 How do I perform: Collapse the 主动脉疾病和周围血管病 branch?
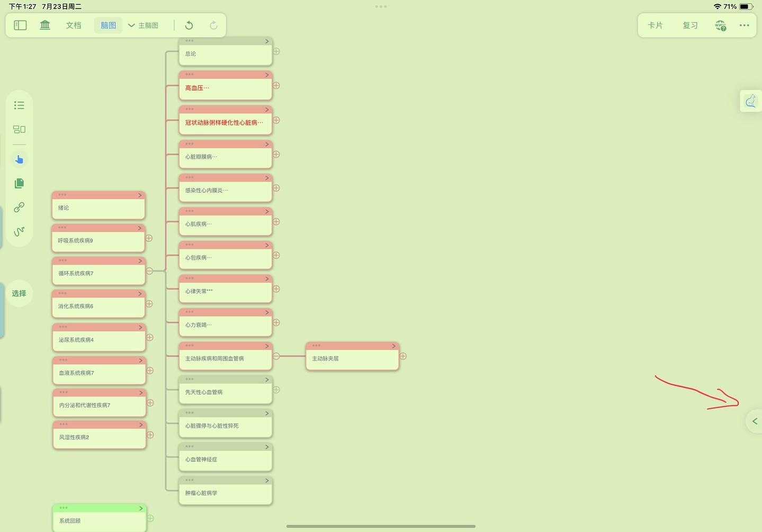pyautogui.click(x=276, y=356)
